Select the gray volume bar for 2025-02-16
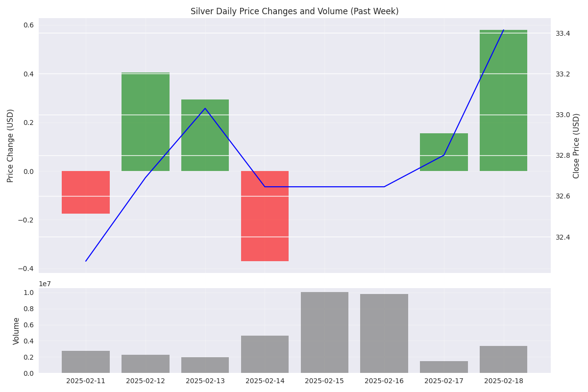This screenshot has height=392, width=588. click(384, 334)
